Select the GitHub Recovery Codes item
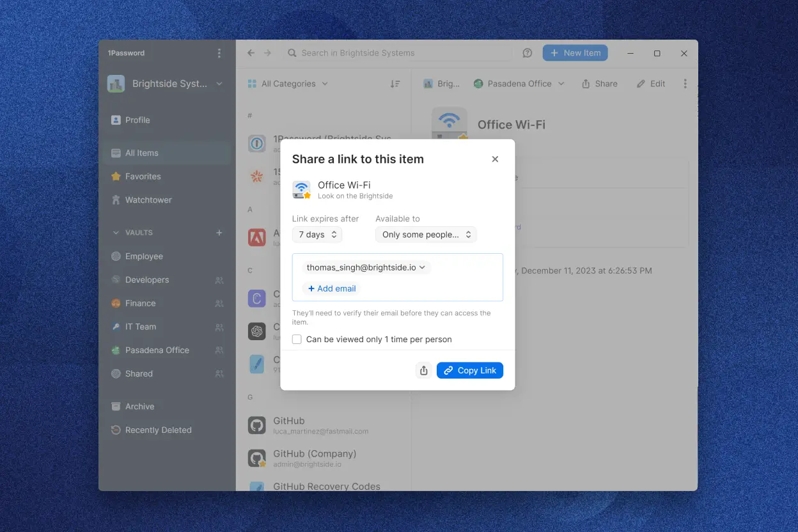Screen dimensions: 798x532 click(323, 485)
